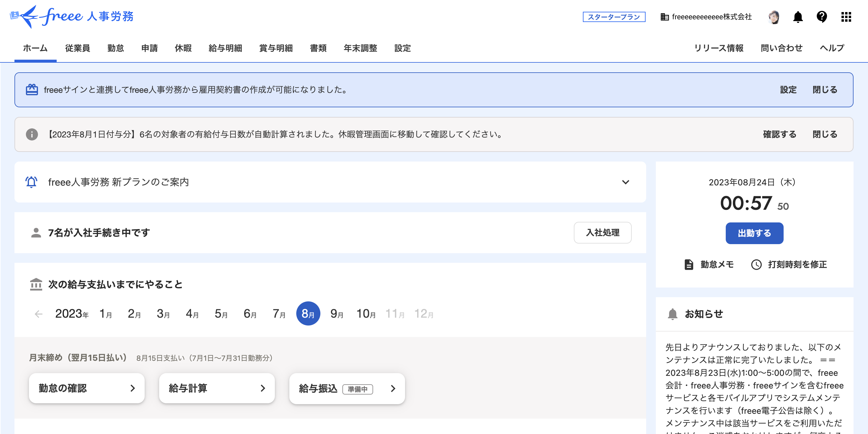
Task: Click the 入社処理 button
Action: (602, 232)
